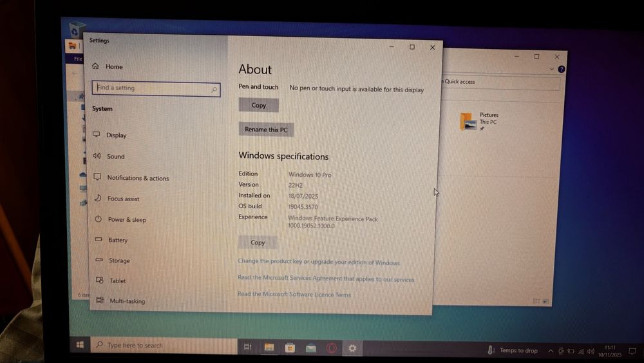Screen dimensions: 644x363
Task: Open Mail app from the taskbar
Action: coord(311,348)
